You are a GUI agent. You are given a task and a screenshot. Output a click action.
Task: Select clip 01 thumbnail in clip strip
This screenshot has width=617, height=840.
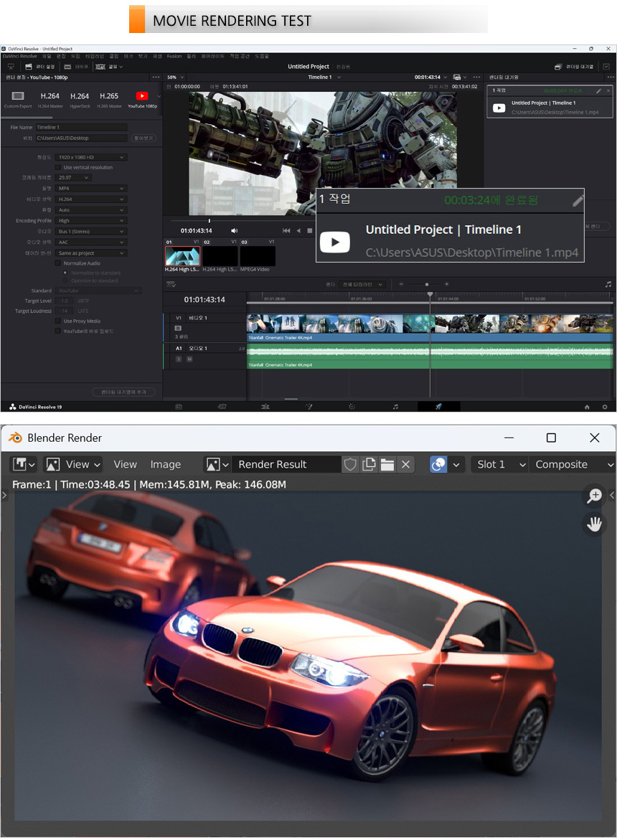tap(182, 256)
